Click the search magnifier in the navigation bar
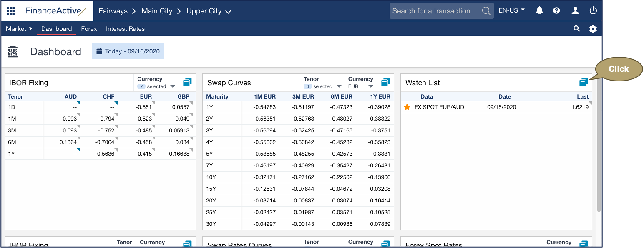 [576, 29]
